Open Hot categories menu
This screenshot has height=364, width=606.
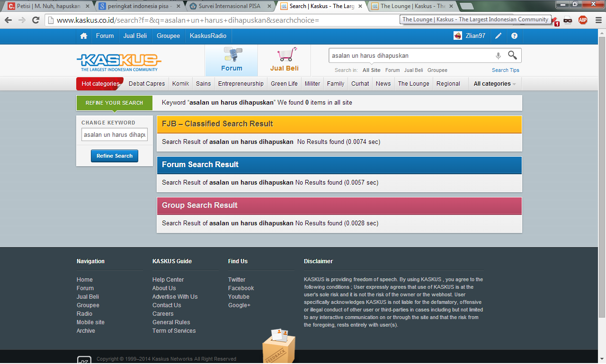100,84
